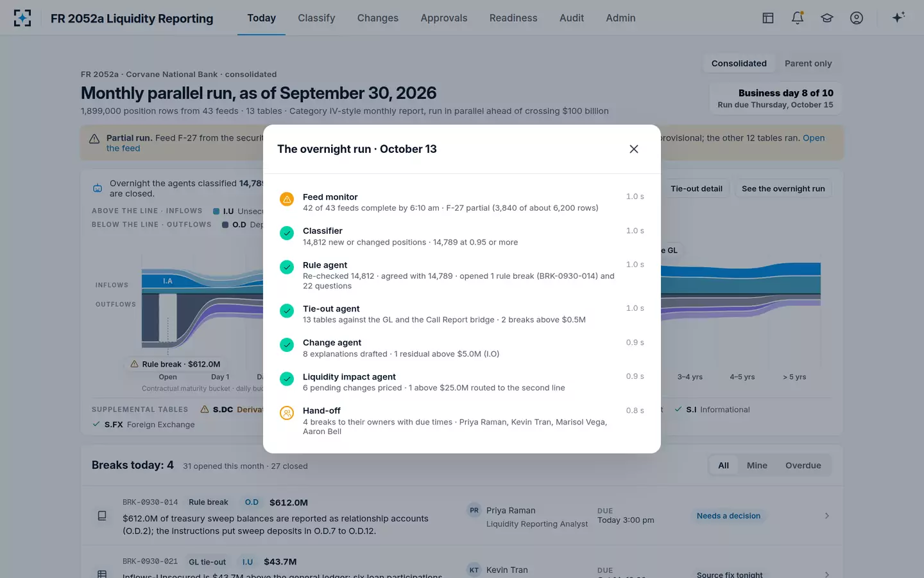This screenshot has width=924, height=578.
Task: Filter breaks by Mine
Action: (x=757, y=466)
